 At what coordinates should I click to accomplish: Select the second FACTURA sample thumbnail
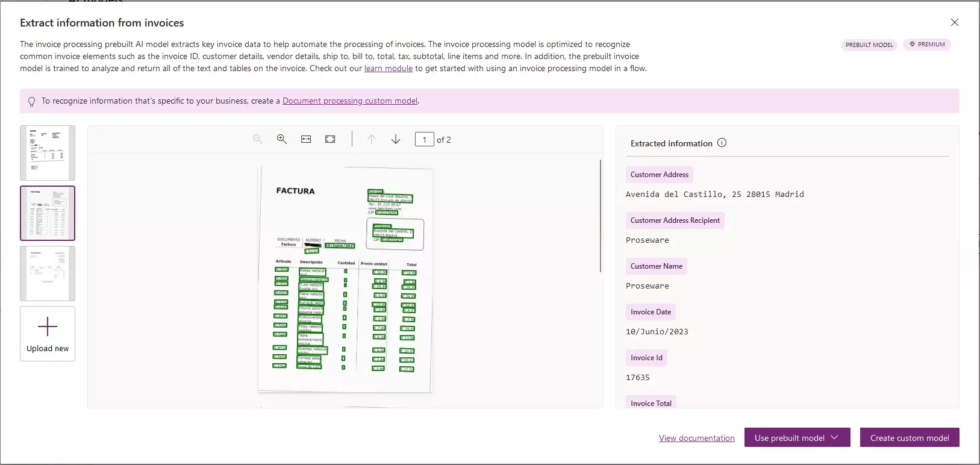48,213
